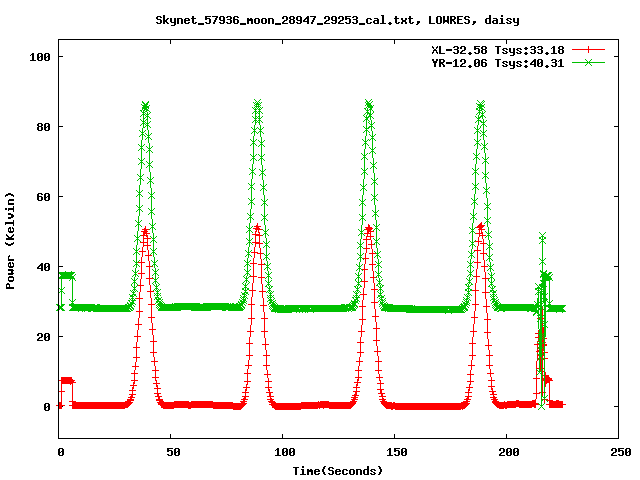Click x-axis tick label 150
640x480 pixels.
pos(397,452)
